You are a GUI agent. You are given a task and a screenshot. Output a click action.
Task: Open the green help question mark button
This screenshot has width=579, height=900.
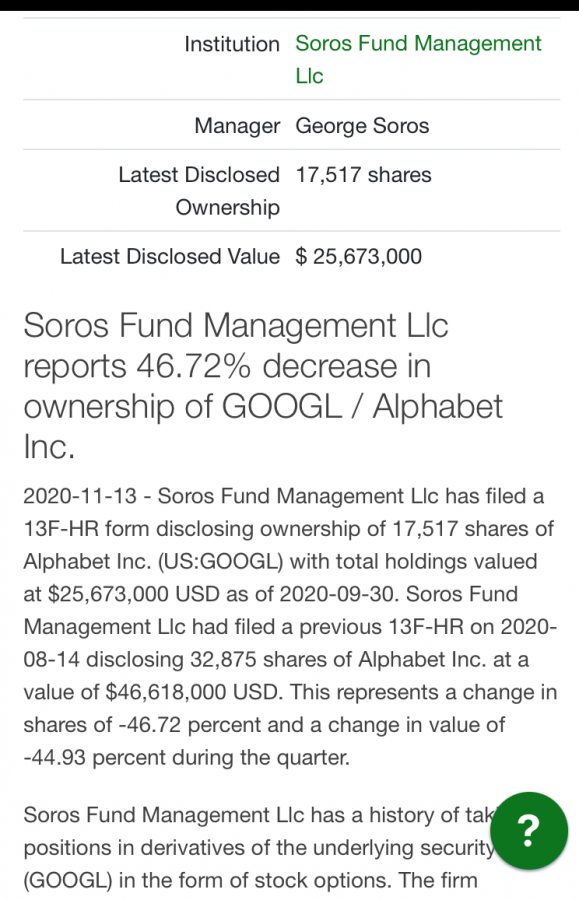[529, 831]
